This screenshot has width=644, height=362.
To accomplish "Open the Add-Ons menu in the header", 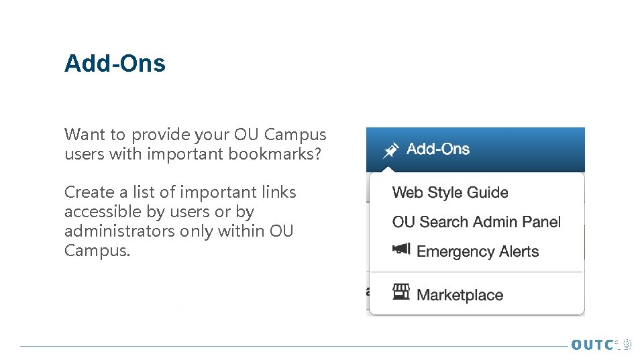I will coord(437,149).
